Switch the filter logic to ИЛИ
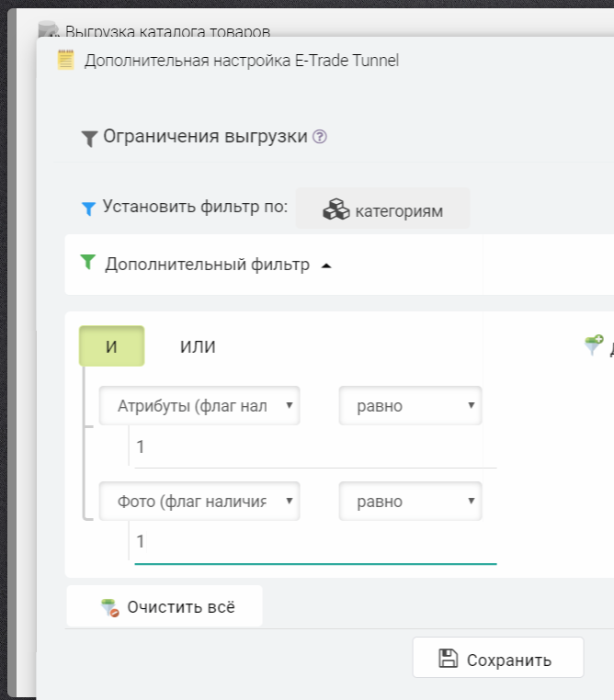The width and height of the screenshot is (614, 700). [198, 346]
